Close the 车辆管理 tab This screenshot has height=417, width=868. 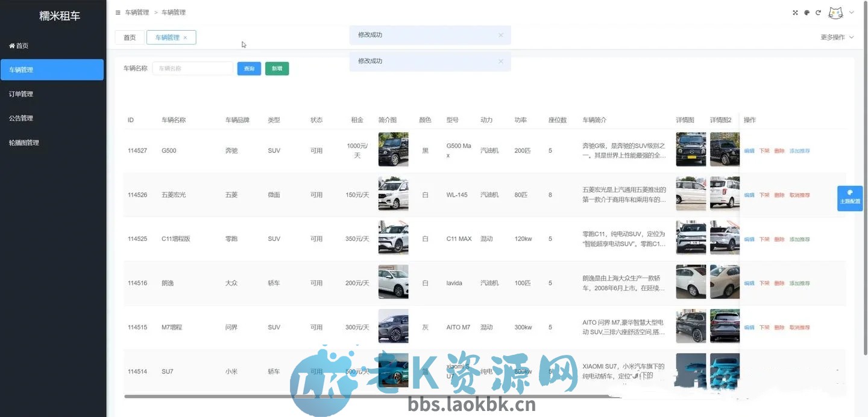pos(185,37)
